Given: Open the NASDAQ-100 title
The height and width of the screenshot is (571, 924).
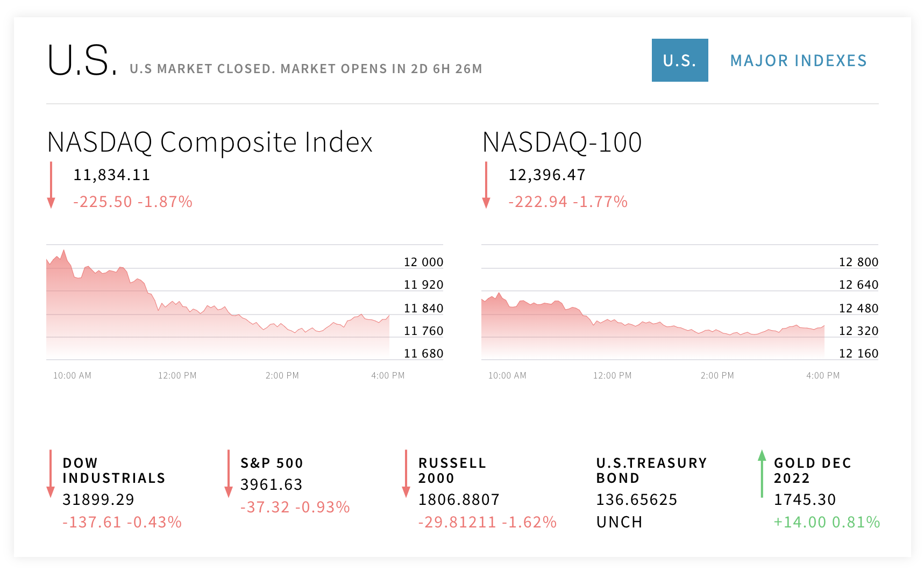Looking at the screenshot, I should tap(562, 142).
